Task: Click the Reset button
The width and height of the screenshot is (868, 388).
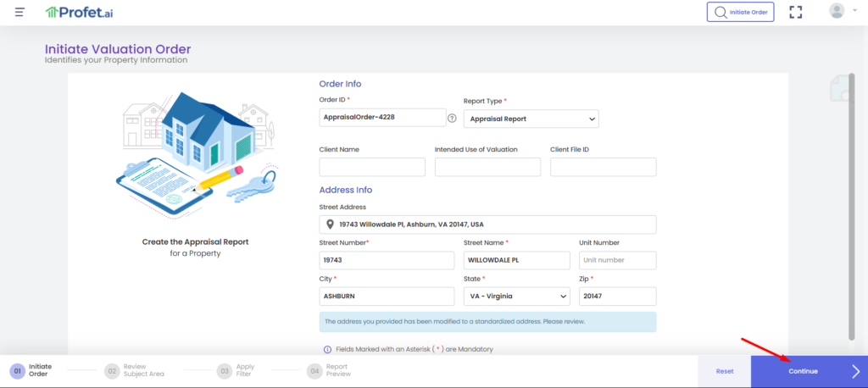Action: (x=724, y=371)
